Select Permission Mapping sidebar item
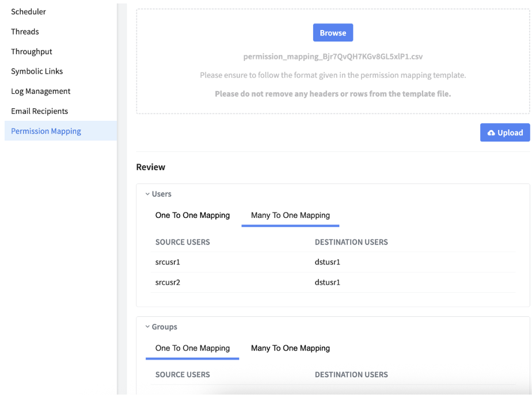Image resolution: width=532 pixels, height=398 pixels. [46, 131]
